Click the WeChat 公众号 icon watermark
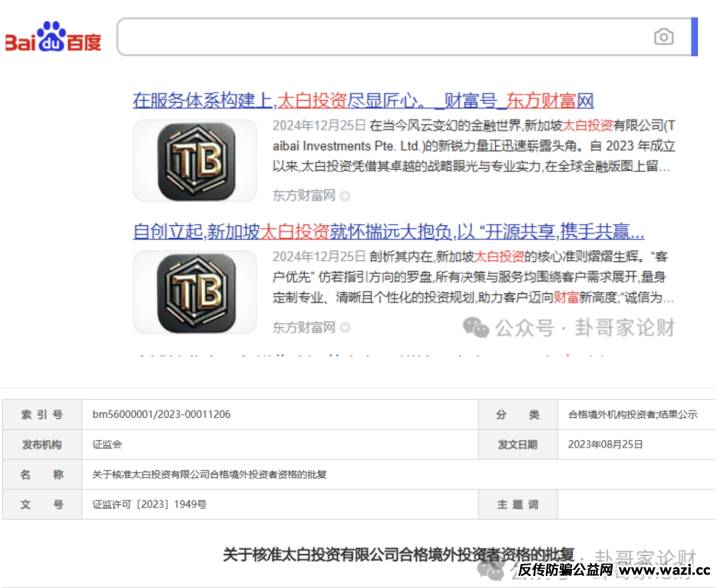Image resolution: width=720 pixels, height=588 pixels. coord(475,327)
